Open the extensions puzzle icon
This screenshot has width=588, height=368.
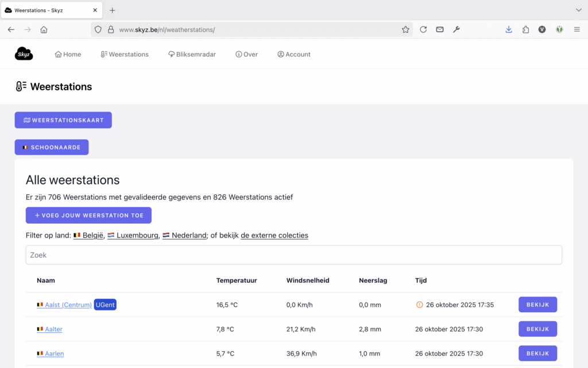coord(525,29)
